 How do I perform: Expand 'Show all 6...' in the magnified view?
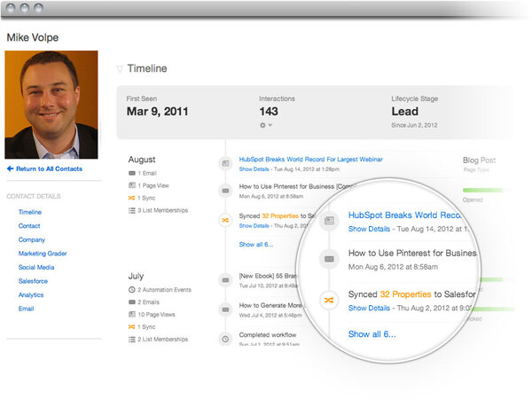372,334
